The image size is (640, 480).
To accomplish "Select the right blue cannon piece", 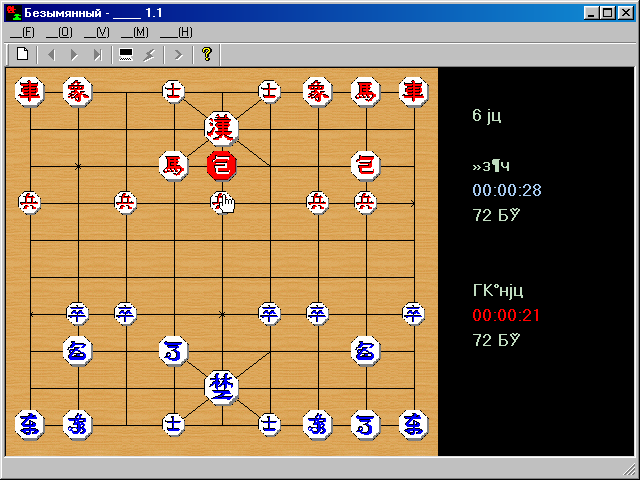I will point(366,351).
